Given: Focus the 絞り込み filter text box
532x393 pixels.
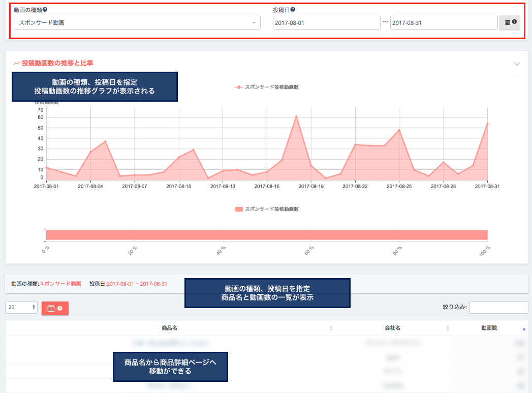Looking at the screenshot, I should click(x=498, y=308).
